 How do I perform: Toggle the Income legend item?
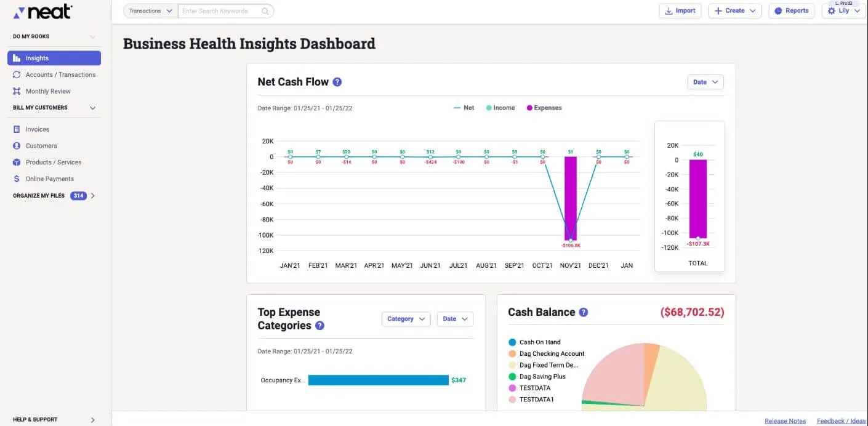[x=500, y=108]
